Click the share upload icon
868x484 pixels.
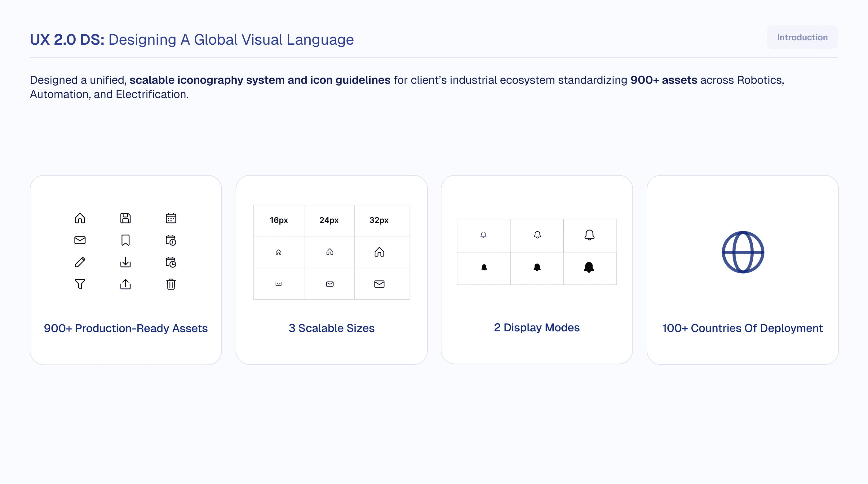[125, 284]
